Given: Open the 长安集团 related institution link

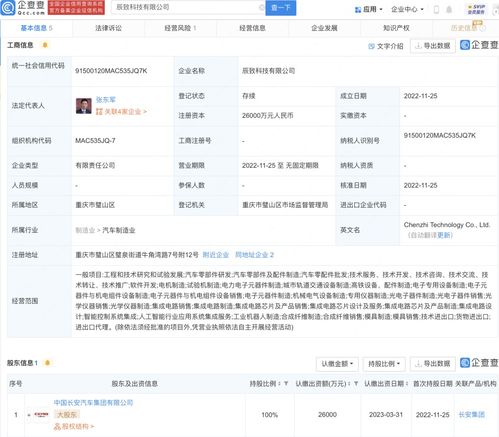Looking at the screenshot, I should click(471, 415).
